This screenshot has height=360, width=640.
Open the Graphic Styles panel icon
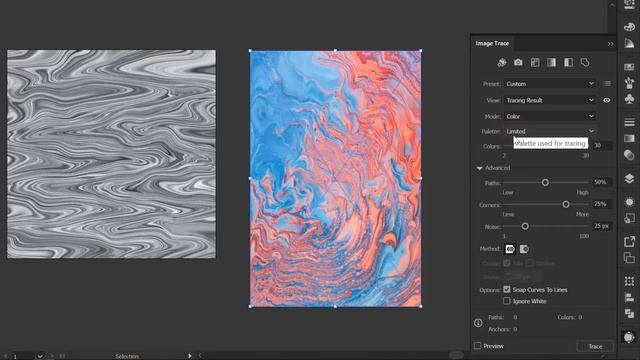click(x=629, y=218)
